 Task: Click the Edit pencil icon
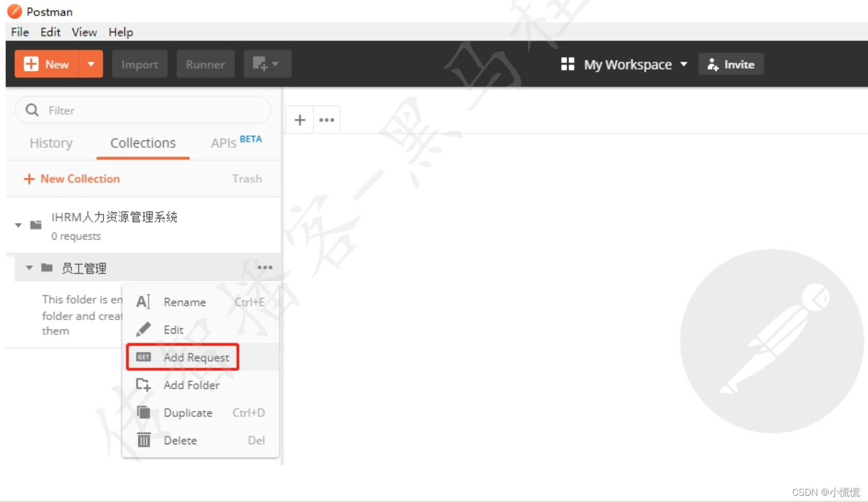tap(143, 329)
